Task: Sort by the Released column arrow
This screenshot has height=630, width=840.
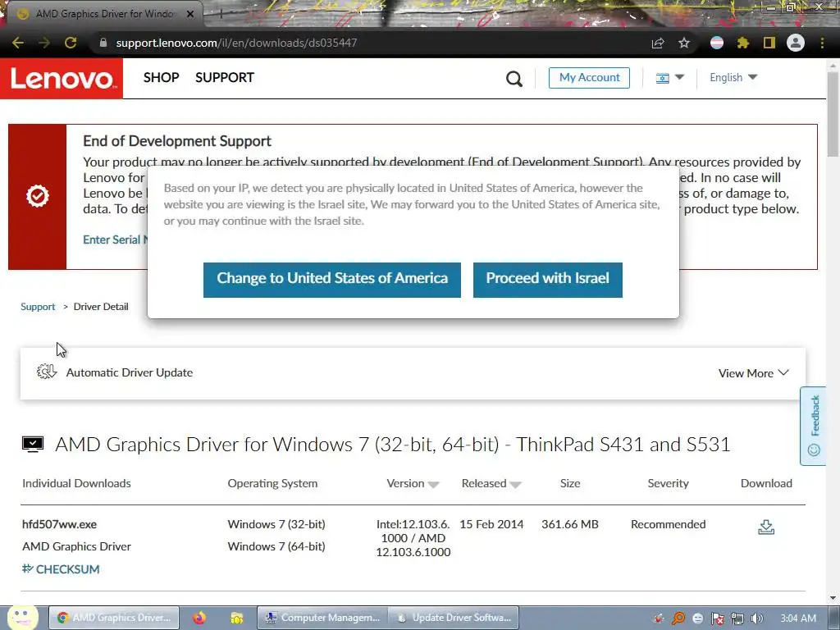Action: [515, 484]
